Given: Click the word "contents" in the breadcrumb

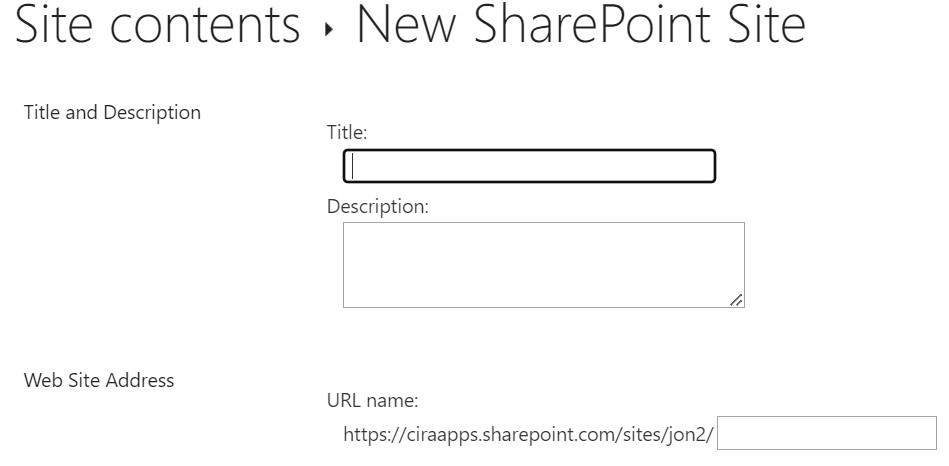Looking at the screenshot, I should pyautogui.click(x=214, y=26).
